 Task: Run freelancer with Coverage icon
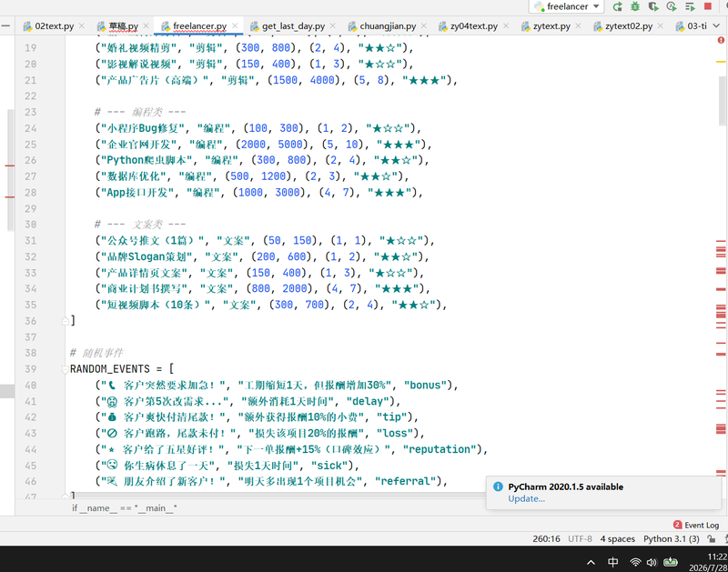(x=653, y=6)
